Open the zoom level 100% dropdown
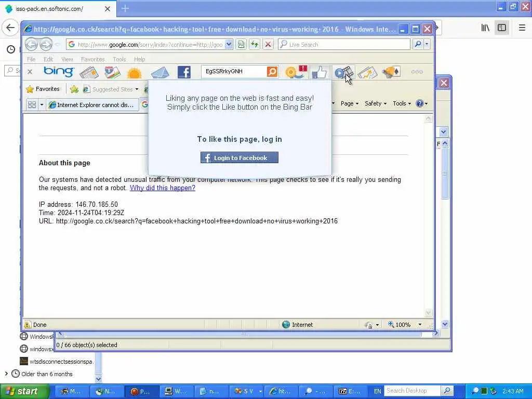The height and width of the screenshot is (399, 532). (420, 325)
